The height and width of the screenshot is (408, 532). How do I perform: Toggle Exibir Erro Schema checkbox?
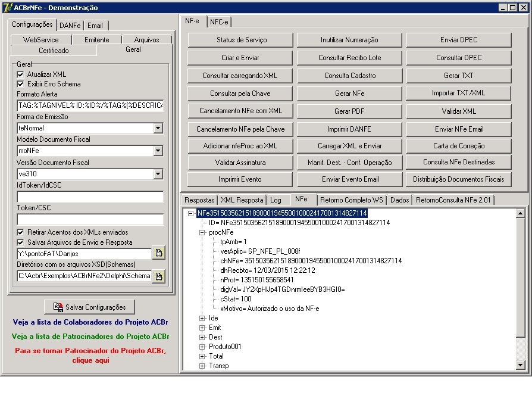pyautogui.click(x=20, y=84)
